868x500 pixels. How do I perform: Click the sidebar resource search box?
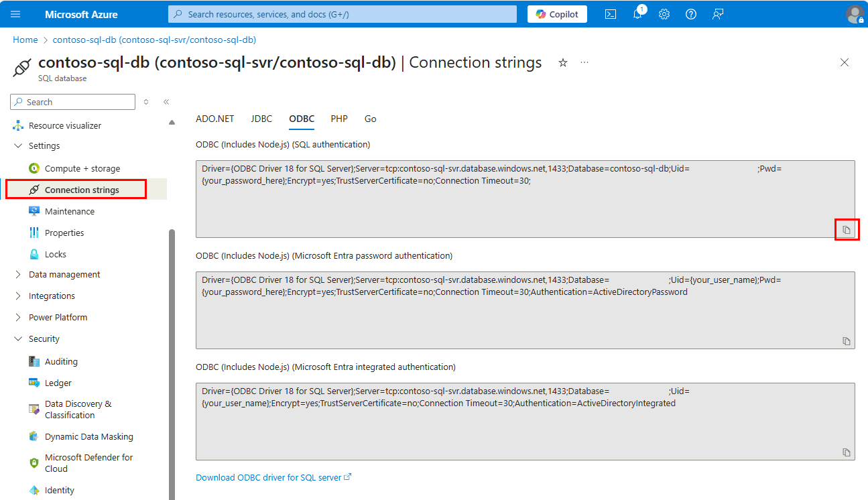(x=72, y=102)
